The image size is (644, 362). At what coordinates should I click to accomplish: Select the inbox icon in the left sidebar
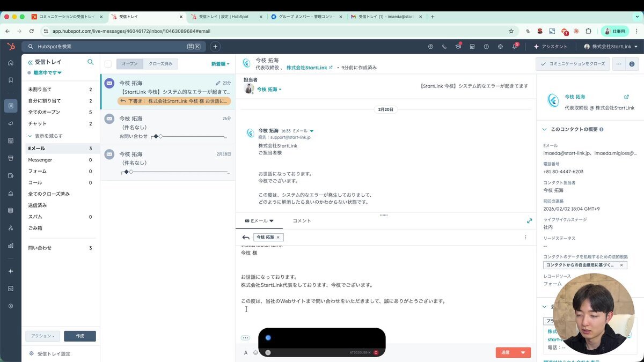10,106
